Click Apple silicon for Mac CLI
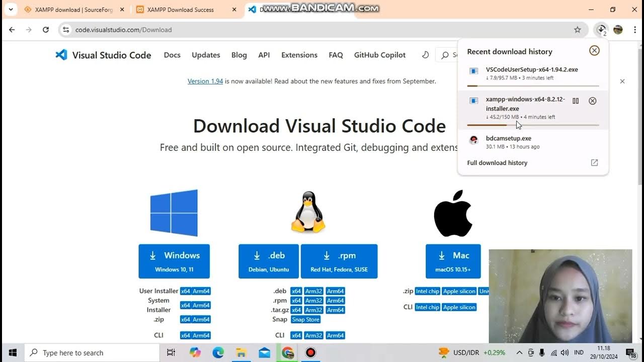Viewport: 644px width, 362px height. coord(459,307)
